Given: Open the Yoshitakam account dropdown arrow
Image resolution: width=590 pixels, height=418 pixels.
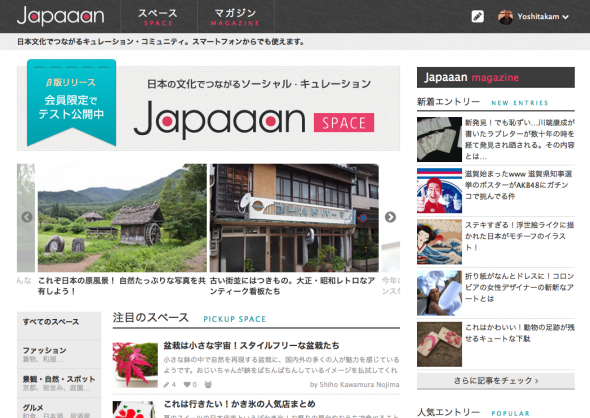Looking at the screenshot, I should pos(566,17).
